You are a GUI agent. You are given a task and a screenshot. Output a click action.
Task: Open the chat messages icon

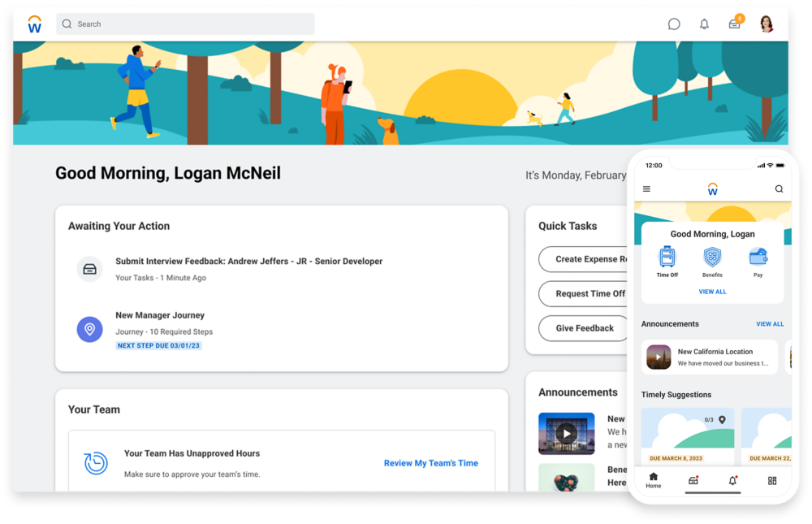click(x=674, y=24)
